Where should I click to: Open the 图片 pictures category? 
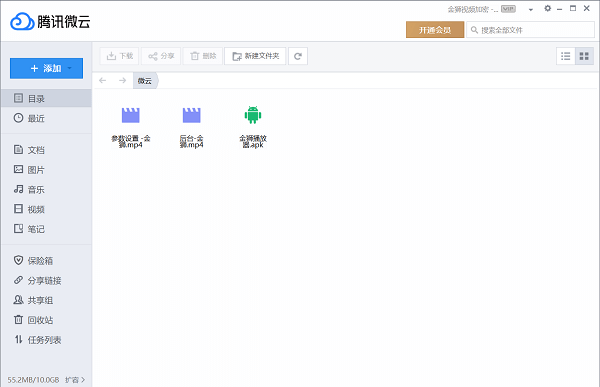(x=46, y=170)
